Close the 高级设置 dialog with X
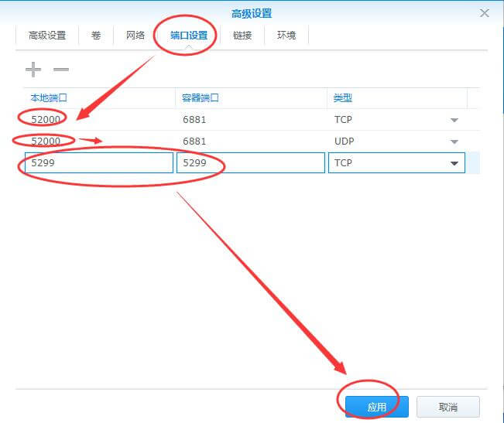Screen dimensions: 504x423 click(485, 13)
